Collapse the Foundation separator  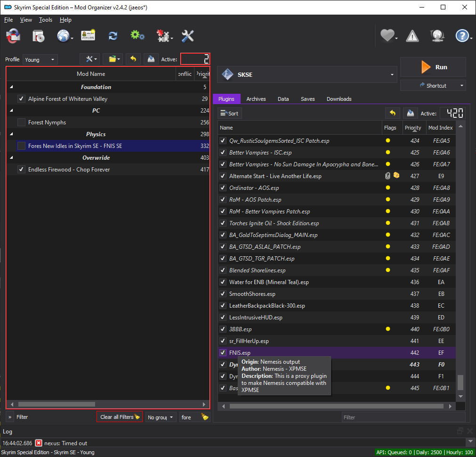coord(11,87)
